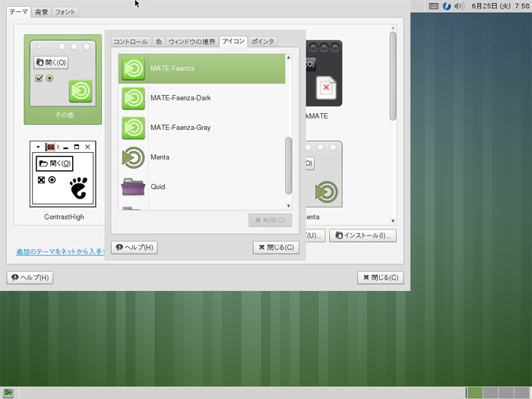Viewport: 532px width, 399px height.
Task: Switch to the アイコン tab
Action: coord(233,41)
